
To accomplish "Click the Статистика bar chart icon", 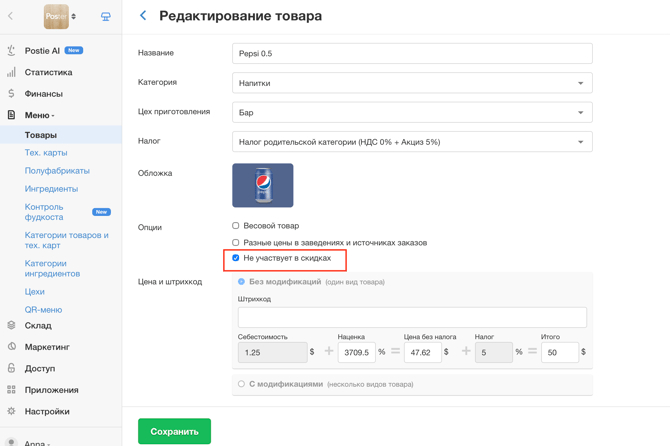I will point(12,72).
